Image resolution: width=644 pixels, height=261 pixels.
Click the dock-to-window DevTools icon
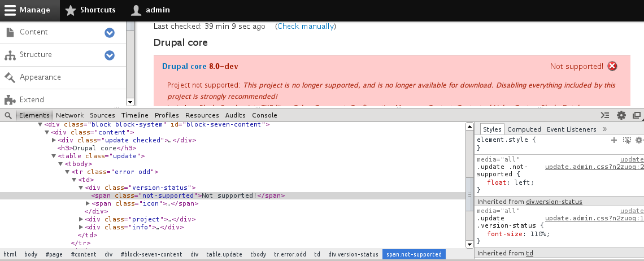[x=637, y=115]
